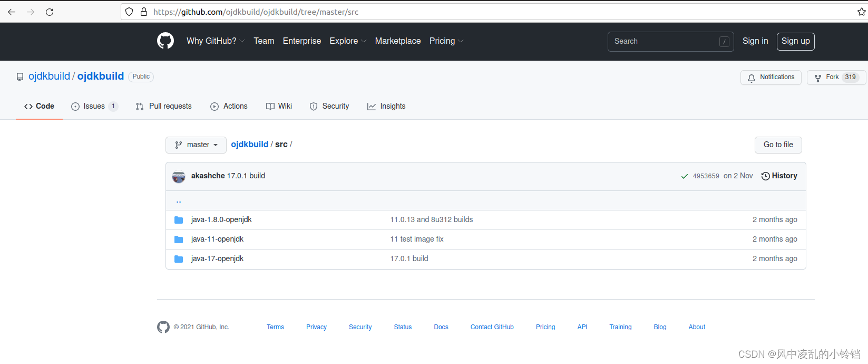Open java-17-openjdk row's 17.0.1 build commit
Image resolution: width=868 pixels, height=364 pixels.
click(x=409, y=258)
